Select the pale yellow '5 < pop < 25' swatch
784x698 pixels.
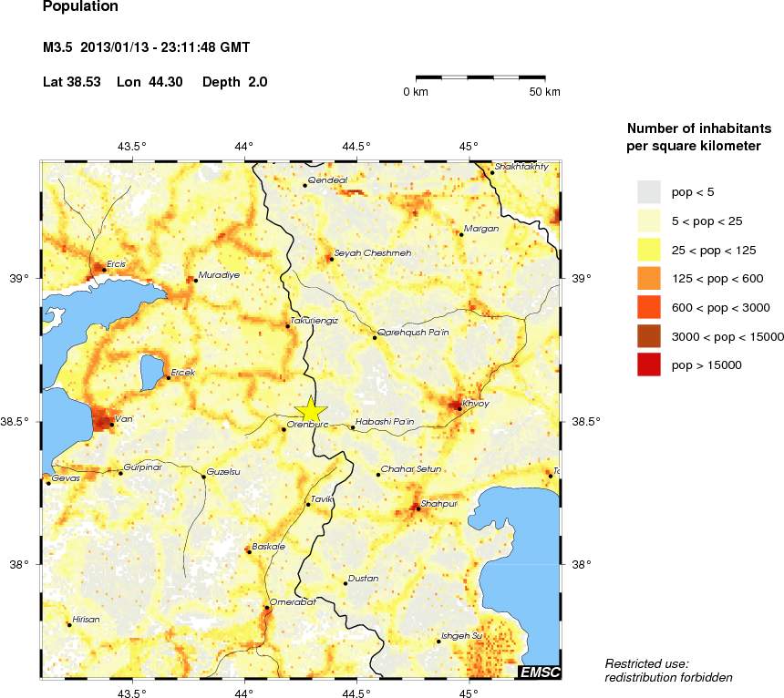tap(648, 220)
